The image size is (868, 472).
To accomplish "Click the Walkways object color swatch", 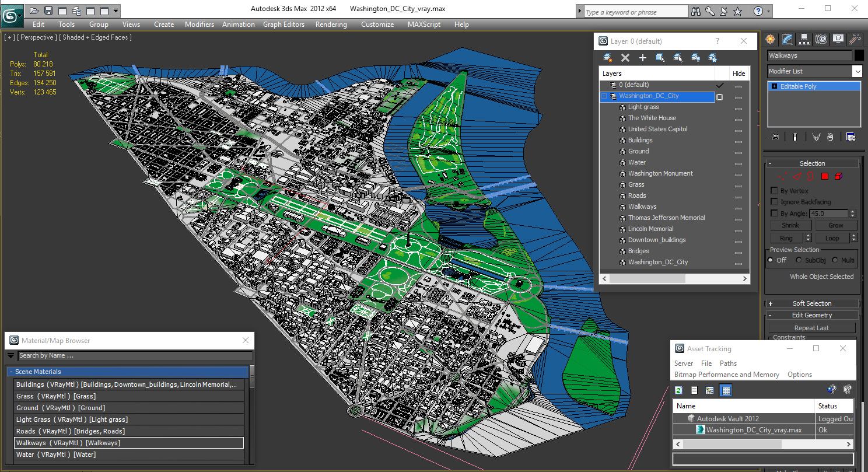I will [859, 55].
